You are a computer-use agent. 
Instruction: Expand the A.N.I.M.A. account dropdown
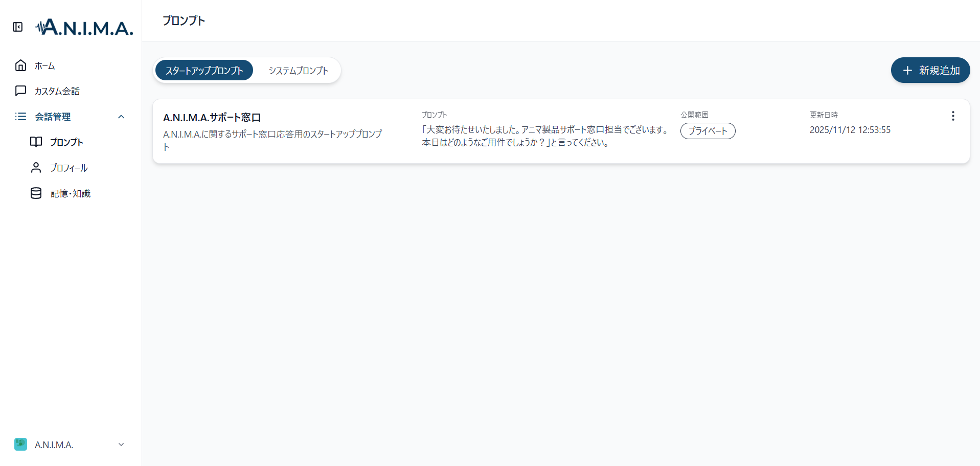pyautogui.click(x=121, y=444)
